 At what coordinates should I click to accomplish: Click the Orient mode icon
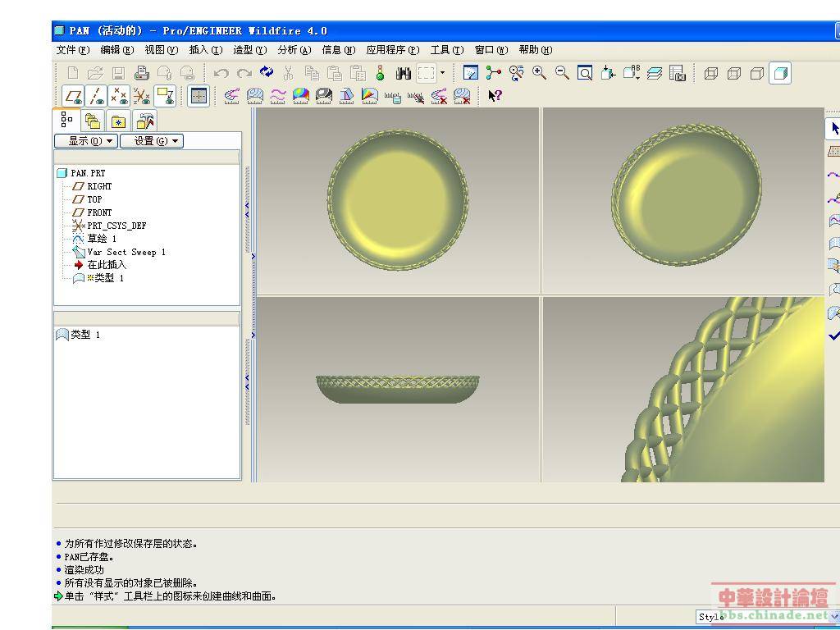click(x=517, y=73)
